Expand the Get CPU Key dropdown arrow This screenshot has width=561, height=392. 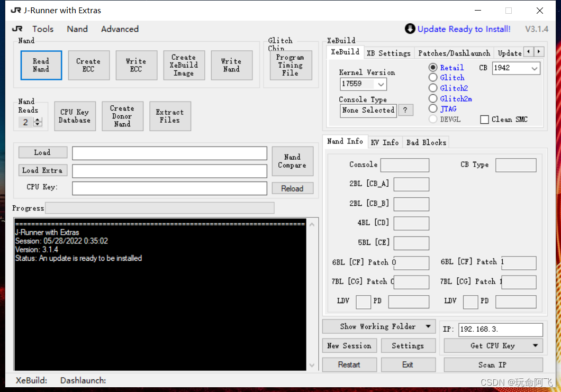(535, 345)
